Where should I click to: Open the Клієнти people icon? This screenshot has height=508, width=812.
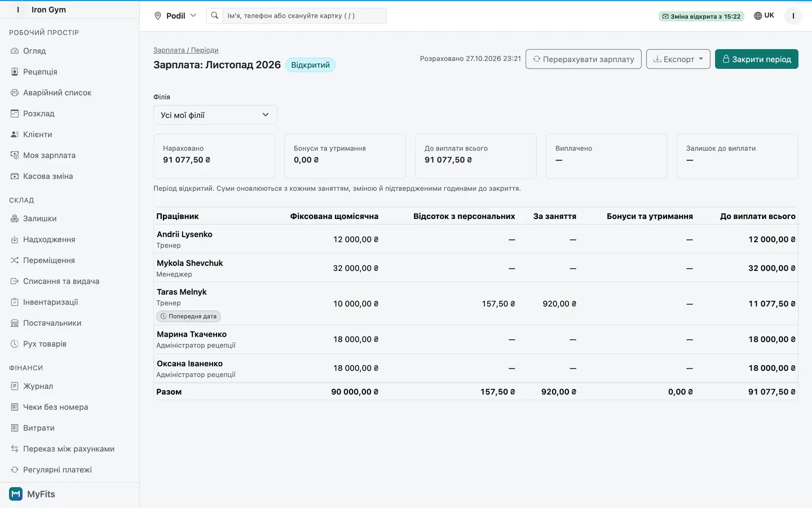click(15, 134)
